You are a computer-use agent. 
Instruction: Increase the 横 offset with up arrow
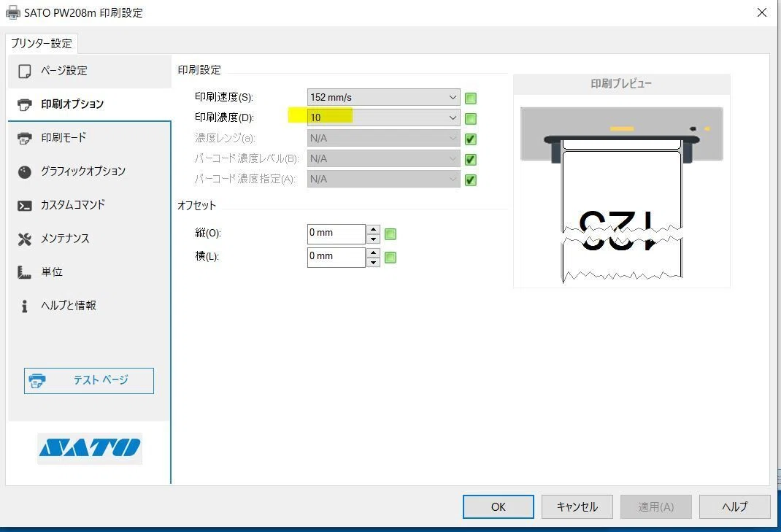(x=373, y=253)
